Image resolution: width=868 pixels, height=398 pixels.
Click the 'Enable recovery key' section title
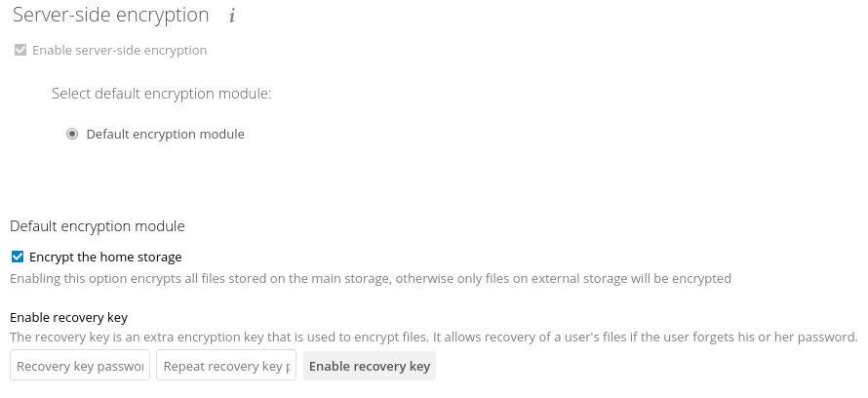(x=68, y=317)
